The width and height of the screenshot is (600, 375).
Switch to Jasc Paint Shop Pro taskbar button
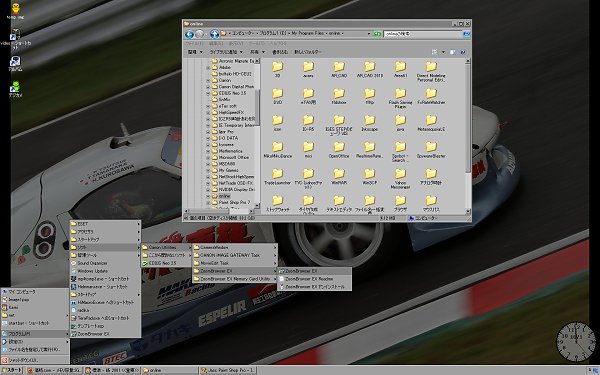coord(228,370)
